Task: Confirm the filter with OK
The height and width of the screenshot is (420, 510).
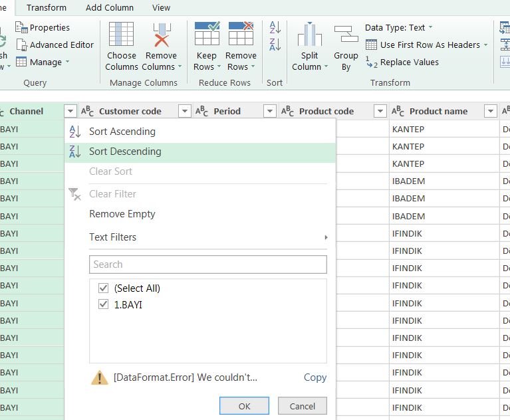Action: coord(244,405)
